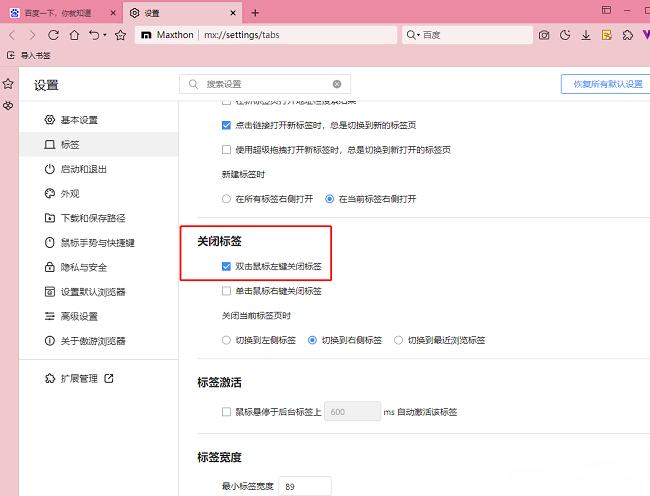Open 外观 settings section
Image resolution: width=650 pixels, height=496 pixels.
[69, 193]
